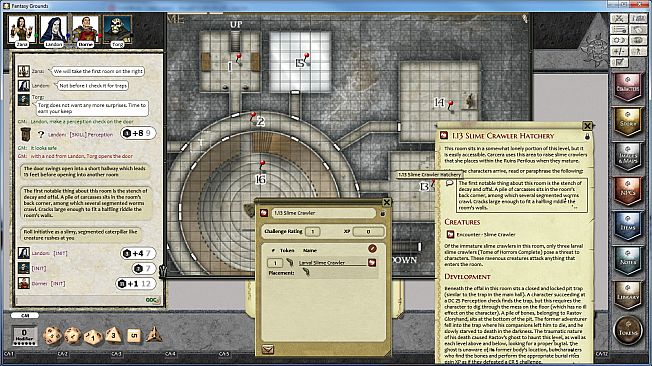The image size is (652, 366).
Task: Open the Tokens round sidebar button
Action: coord(628,331)
